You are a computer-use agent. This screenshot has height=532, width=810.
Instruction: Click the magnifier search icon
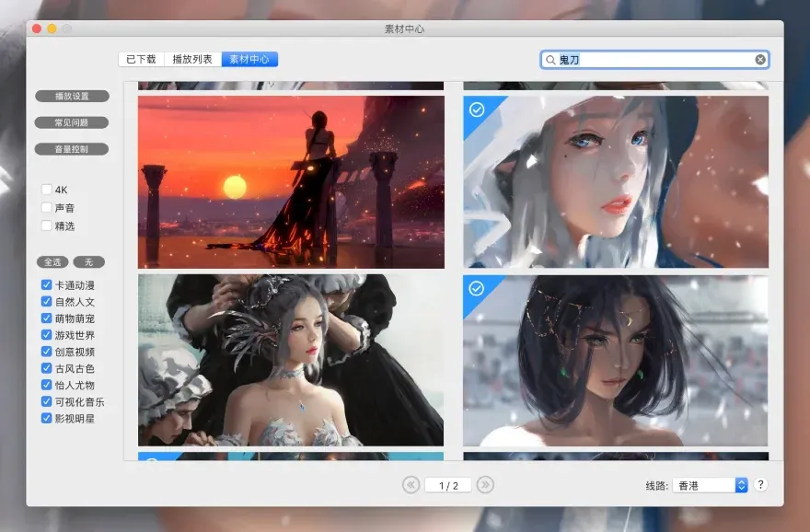(x=550, y=60)
